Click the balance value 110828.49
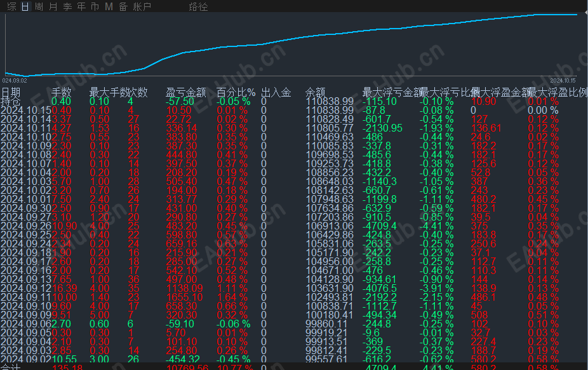This screenshot has height=370, width=588. click(x=330, y=120)
